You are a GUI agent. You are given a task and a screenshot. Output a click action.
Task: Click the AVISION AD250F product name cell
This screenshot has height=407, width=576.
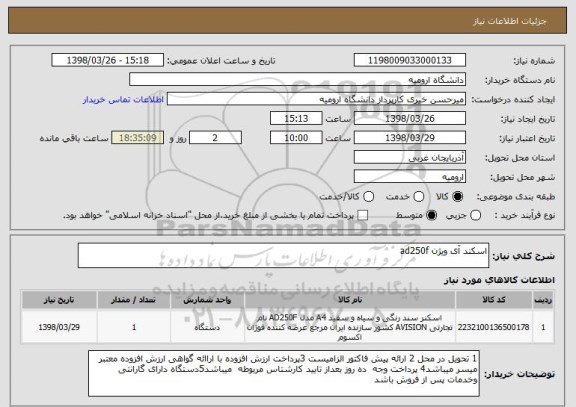point(350,327)
